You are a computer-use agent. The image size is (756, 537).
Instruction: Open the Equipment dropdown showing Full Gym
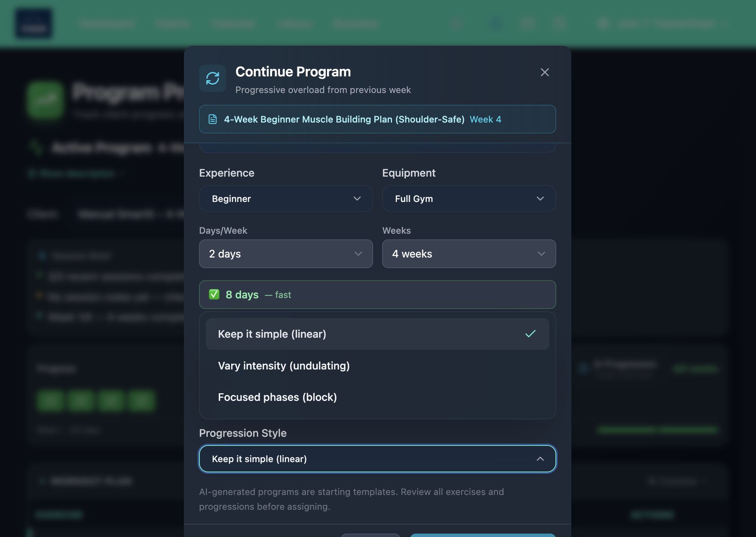pos(469,199)
